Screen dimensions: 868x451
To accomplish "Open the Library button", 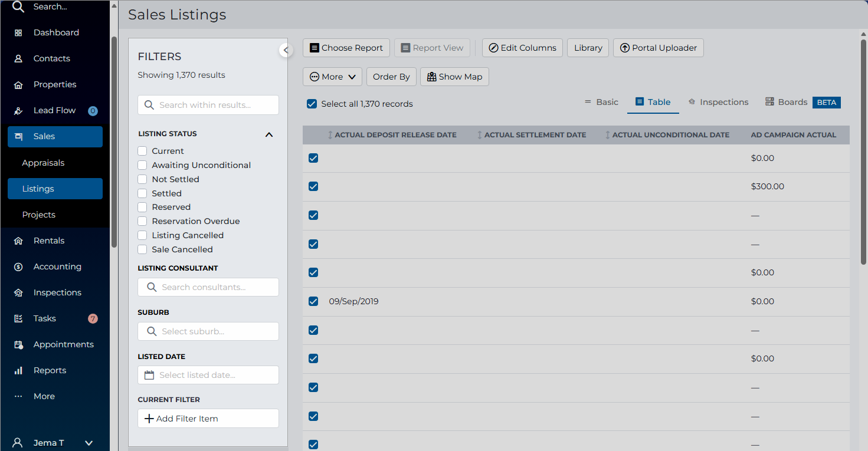I will 588,48.
